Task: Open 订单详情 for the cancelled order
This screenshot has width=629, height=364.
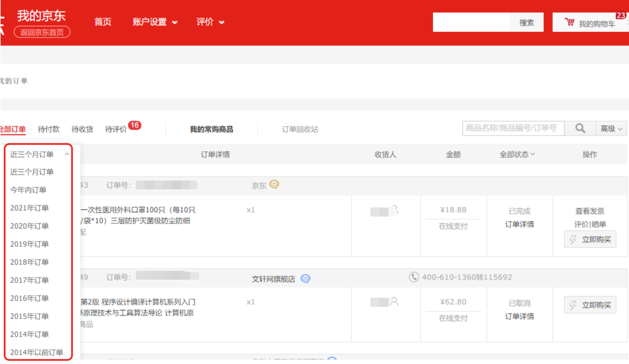Action: 520,316
